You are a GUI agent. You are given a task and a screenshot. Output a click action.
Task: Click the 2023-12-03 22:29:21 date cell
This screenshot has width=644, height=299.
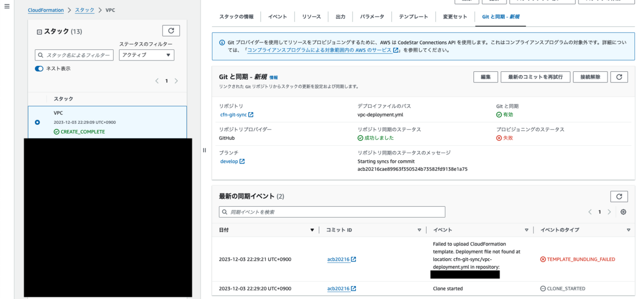coord(255,259)
